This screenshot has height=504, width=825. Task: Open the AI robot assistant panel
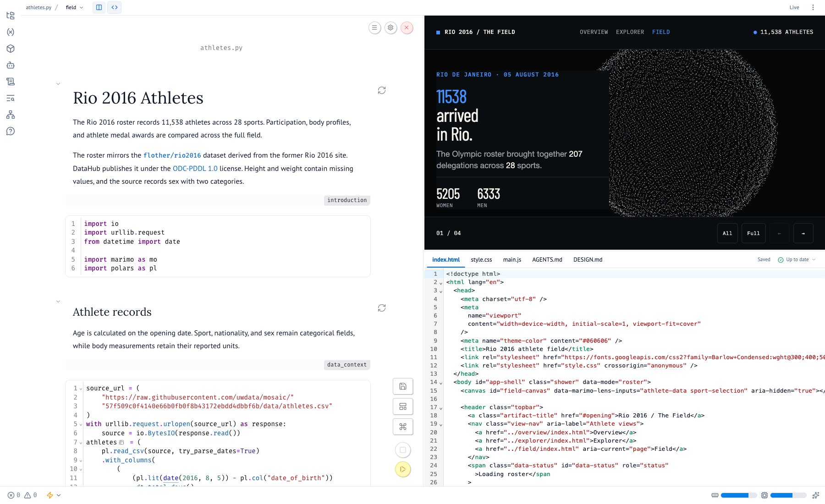(x=11, y=65)
